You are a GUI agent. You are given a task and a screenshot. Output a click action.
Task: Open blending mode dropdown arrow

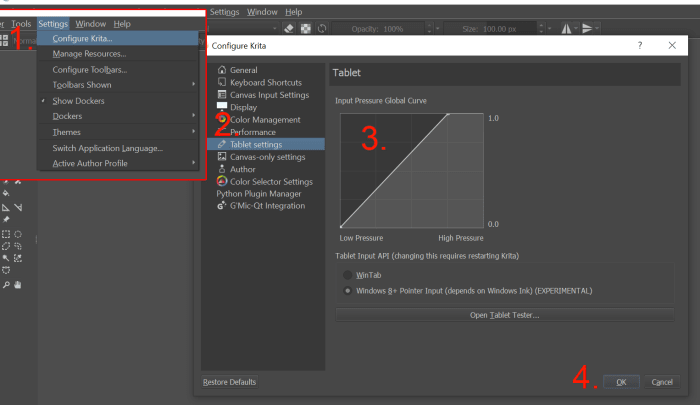click(274, 29)
